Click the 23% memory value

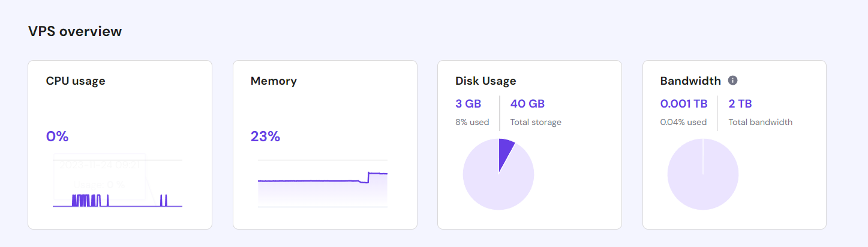pos(265,136)
